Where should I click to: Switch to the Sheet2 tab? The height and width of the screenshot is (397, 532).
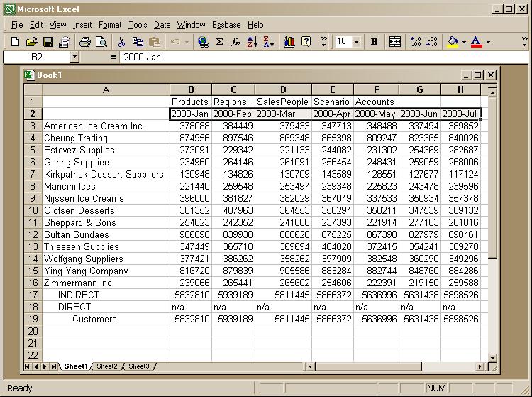(107, 366)
